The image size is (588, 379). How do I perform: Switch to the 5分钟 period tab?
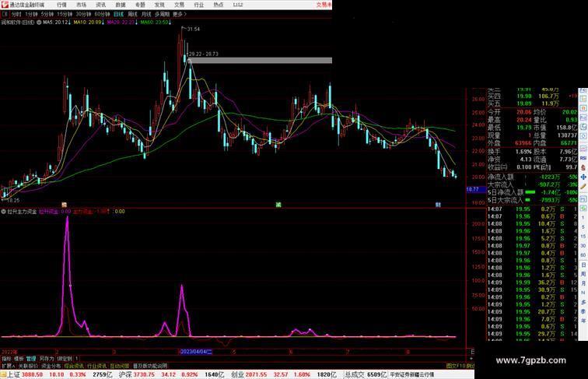pyautogui.click(x=47, y=14)
